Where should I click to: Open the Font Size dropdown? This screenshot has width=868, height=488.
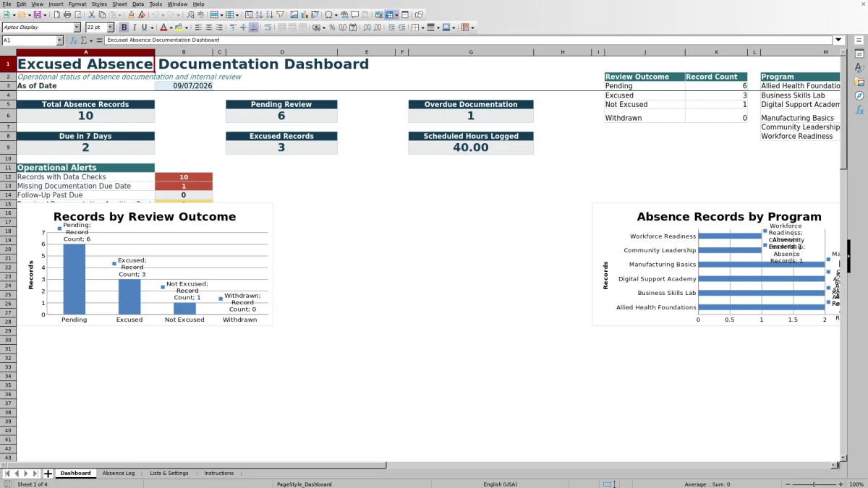coord(110,27)
